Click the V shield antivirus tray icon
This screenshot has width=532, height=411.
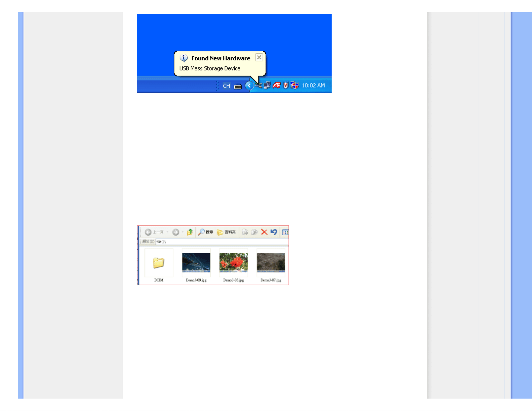tap(285, 86)
